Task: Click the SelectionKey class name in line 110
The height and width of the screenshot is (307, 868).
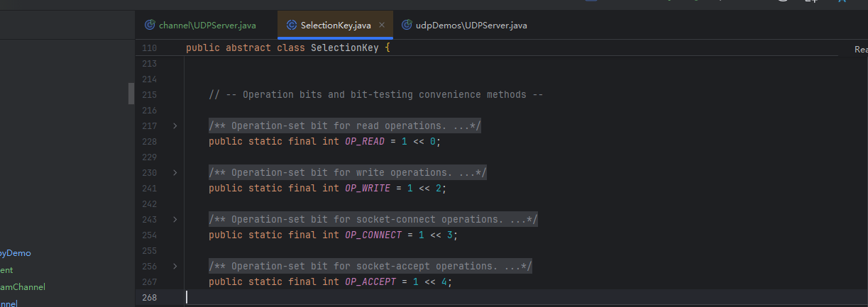Action: pos(345,48)
